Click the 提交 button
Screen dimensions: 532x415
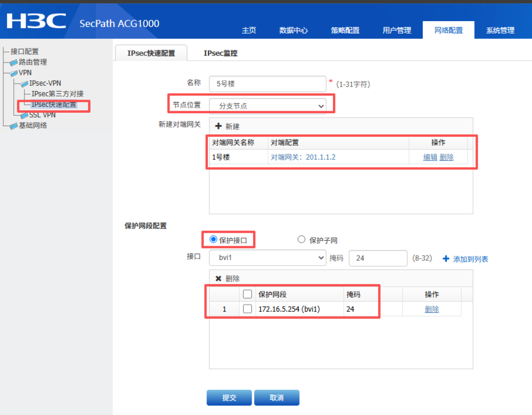click(x=230, y=398)
